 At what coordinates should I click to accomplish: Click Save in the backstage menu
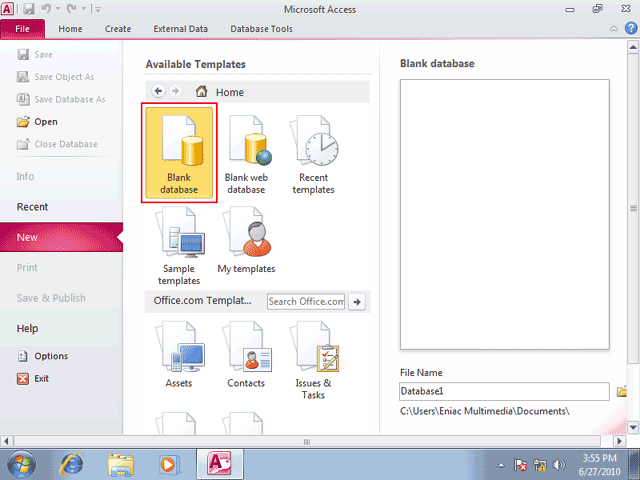click(35, 55)
